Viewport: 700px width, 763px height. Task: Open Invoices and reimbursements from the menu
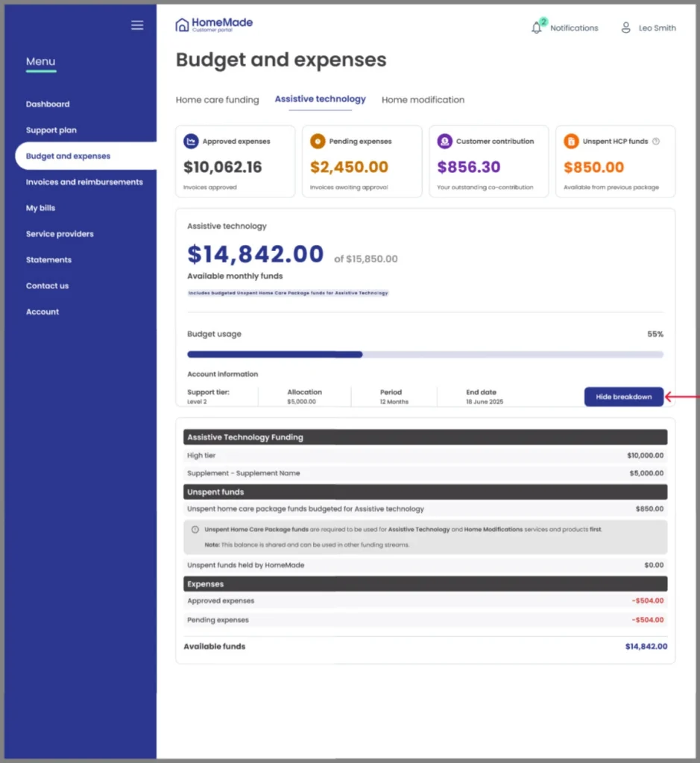(x=85, y=182)
